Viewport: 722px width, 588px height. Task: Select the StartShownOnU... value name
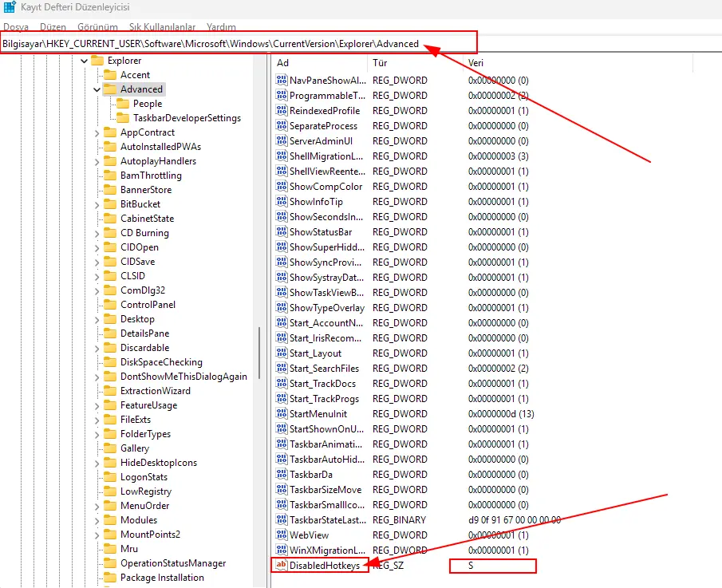326,428
